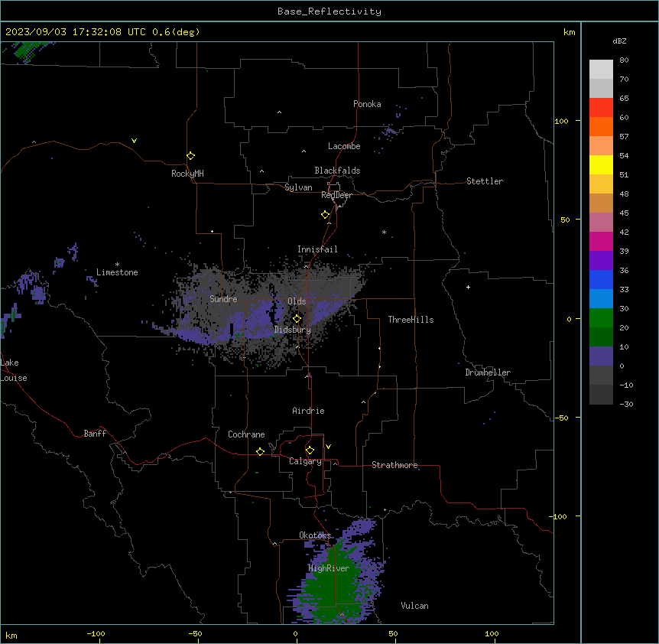Viewport: 659px width, 644px height.
Task: Click the Airdrie label
Action: [x=308, y=411]
